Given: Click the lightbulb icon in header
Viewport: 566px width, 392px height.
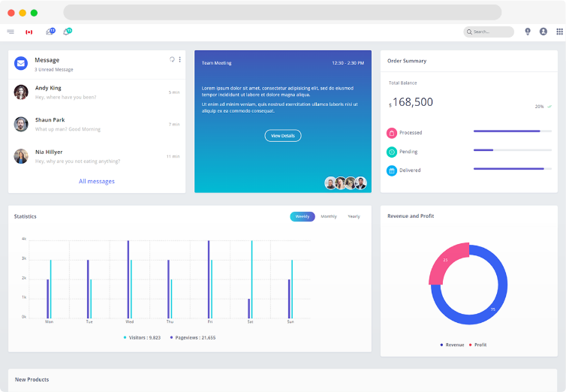Looking at the screenshot, I should click(527, 32).
